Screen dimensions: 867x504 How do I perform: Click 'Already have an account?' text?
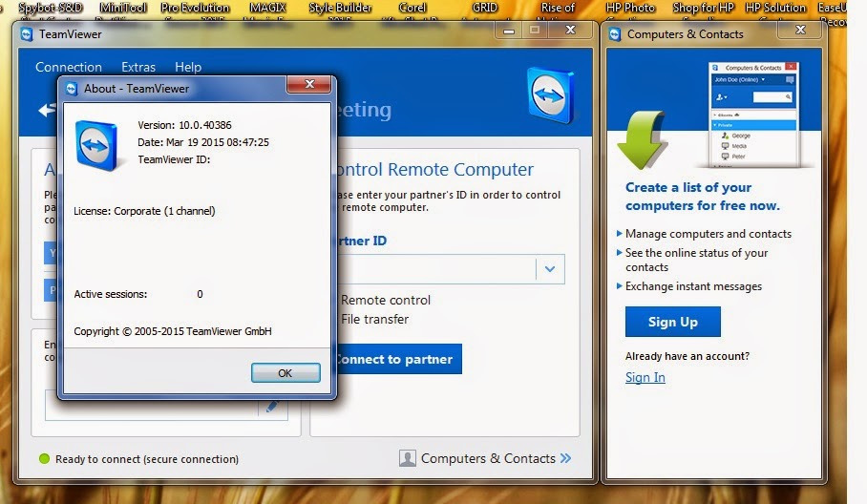tap(687, 356)
